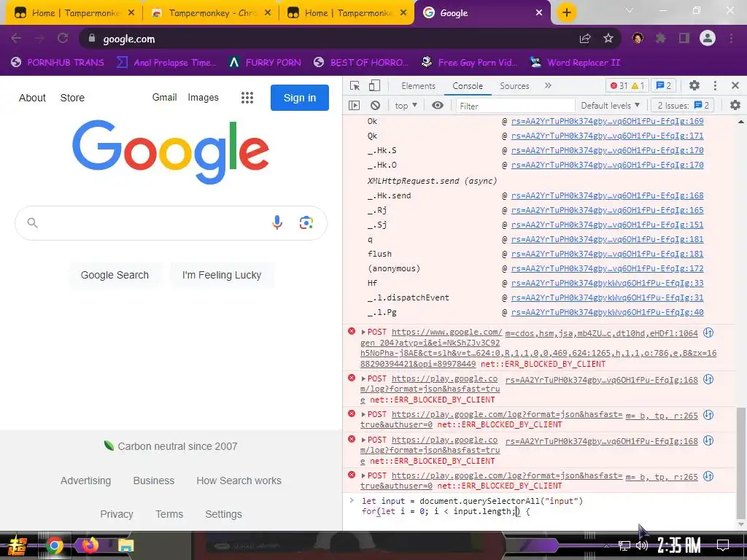The width and height of the screenshot is (747, 560).
Task: Go back to the previous page
Action: [16, 38]
